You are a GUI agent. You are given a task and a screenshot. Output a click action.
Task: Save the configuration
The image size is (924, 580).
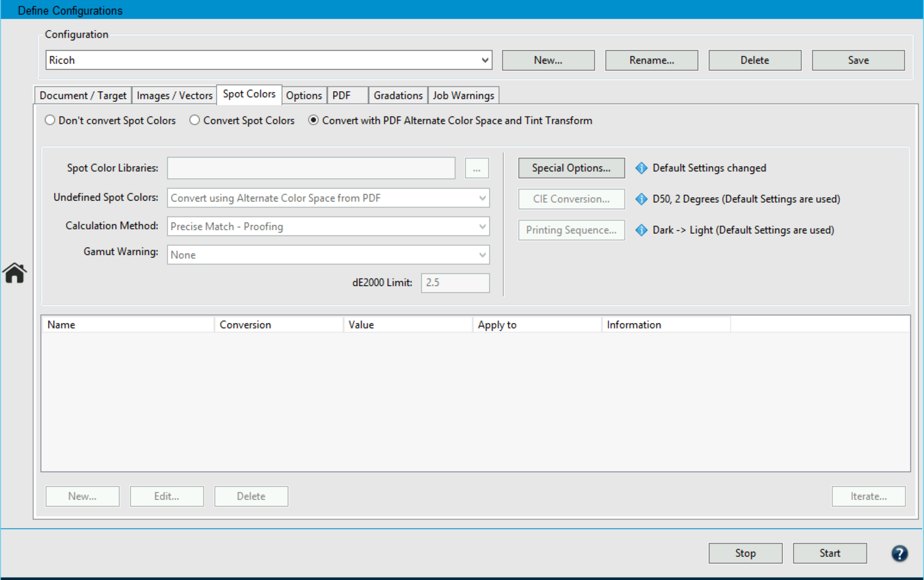pyautogui.click(x=859, y=60)
